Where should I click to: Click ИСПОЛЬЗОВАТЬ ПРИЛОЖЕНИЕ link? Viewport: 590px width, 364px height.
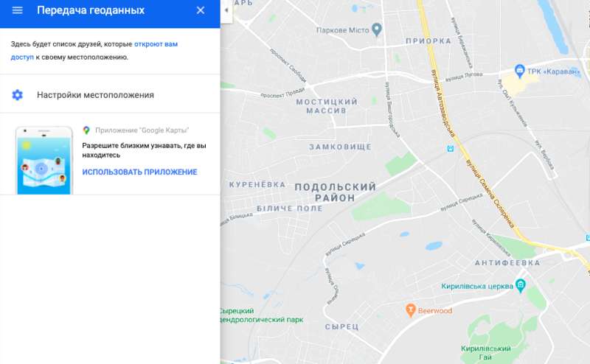pyautogui.click(x=139, y=172)
